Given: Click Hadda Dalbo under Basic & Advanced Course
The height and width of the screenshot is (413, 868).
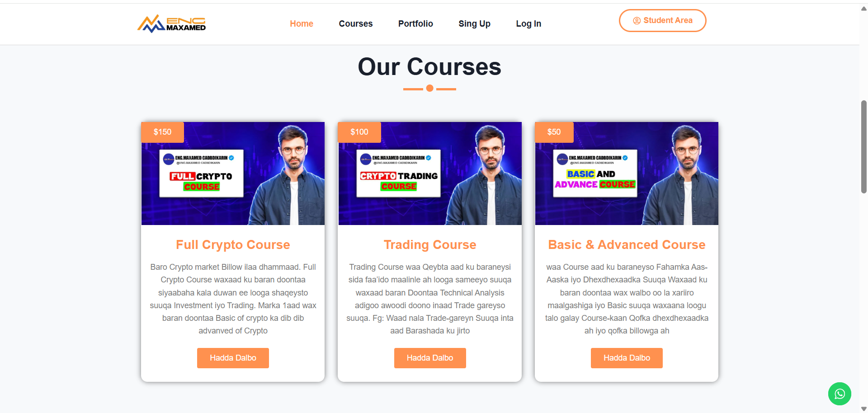Looking at the screenshot, I should (627, 358).
